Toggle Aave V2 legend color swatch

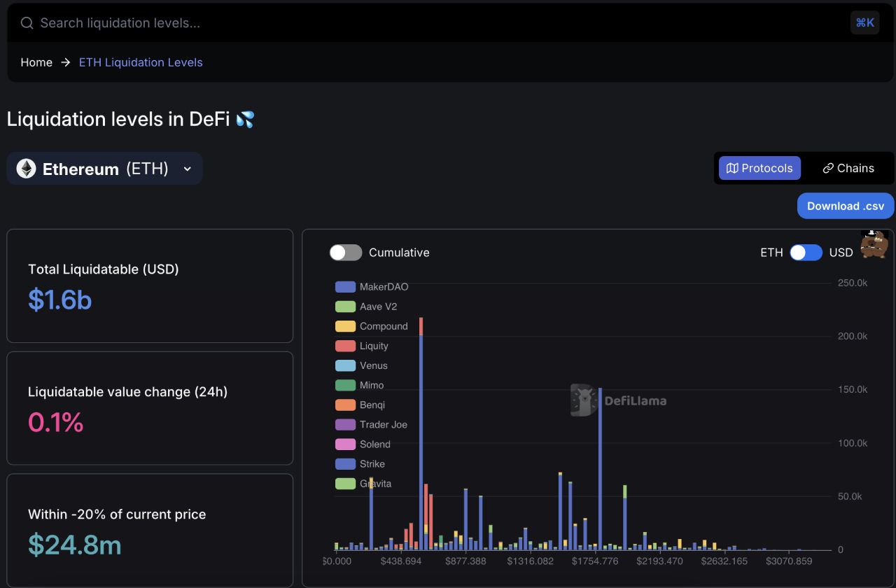(x=346, y=307)
